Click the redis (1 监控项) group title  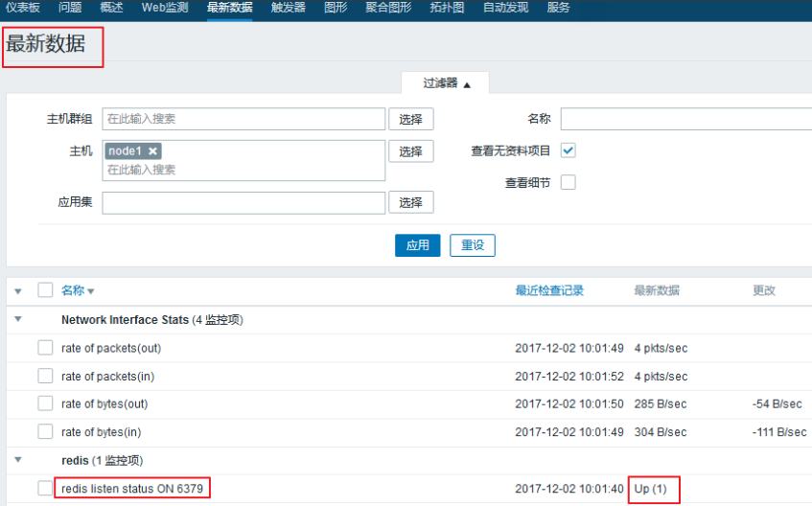coord(102,460)
